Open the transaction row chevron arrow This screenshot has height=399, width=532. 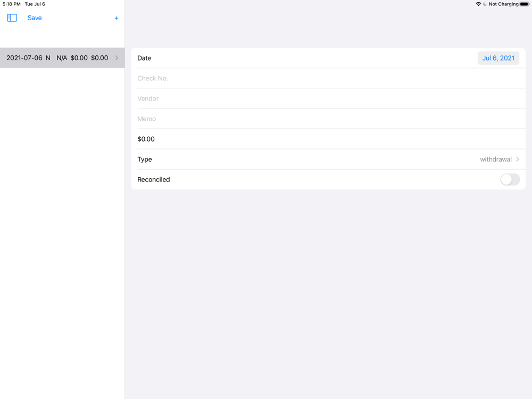pyautogui.click(x=117, y=58)
